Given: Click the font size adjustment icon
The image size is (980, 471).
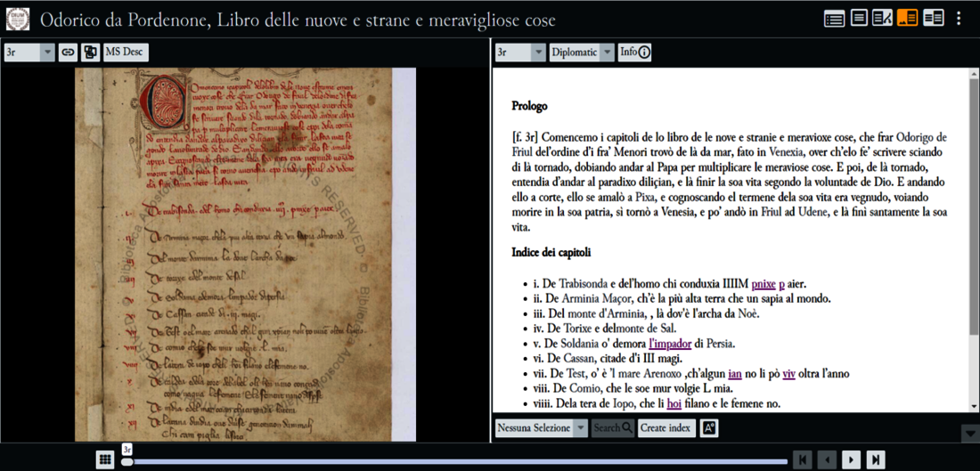Looking at the screenshot, I should 710,428.
